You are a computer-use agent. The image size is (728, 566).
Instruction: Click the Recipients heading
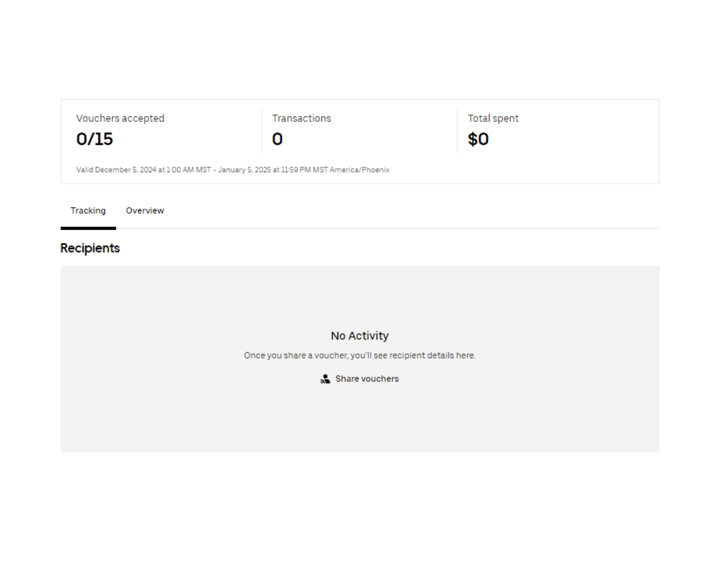point(90,248)
